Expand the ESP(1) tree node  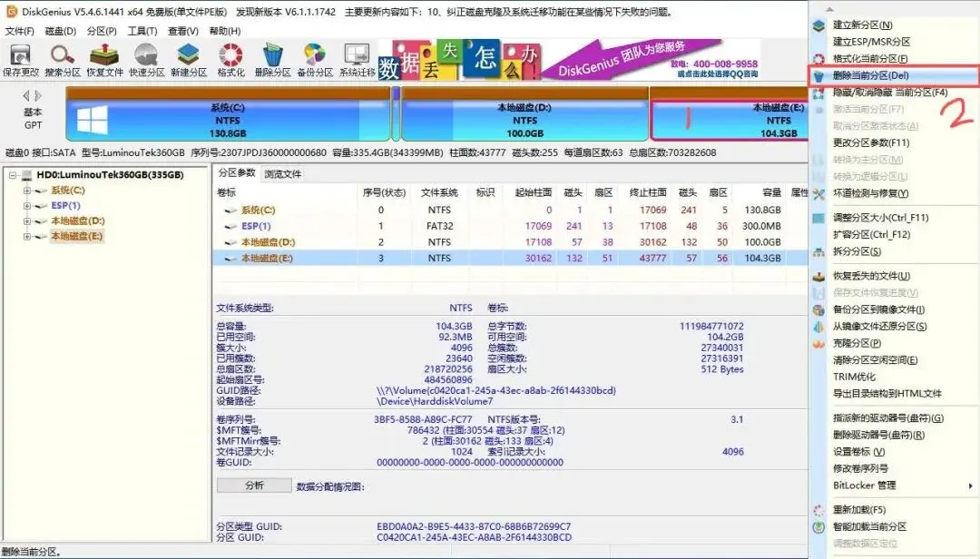pyautogui.click(x=27, y=206)
